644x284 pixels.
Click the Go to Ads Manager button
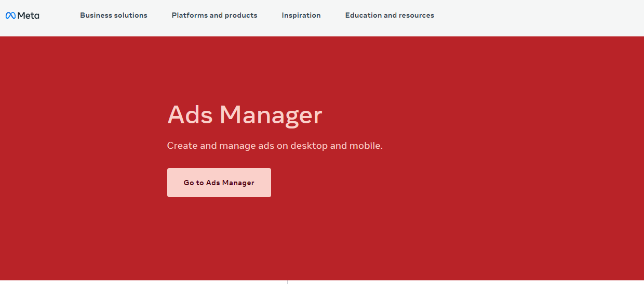pyautogui.click(x=219, y=183)
